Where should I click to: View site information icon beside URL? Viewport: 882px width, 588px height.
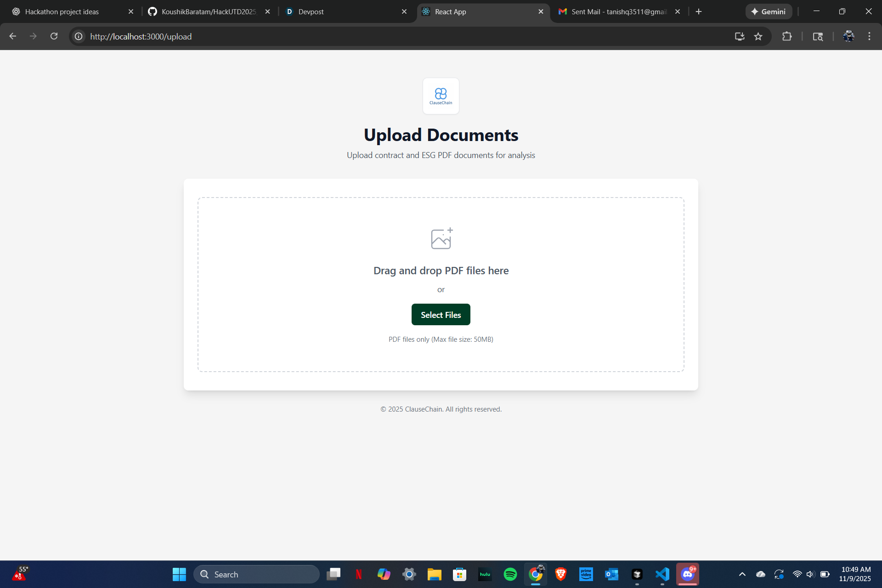pos(79,36)
